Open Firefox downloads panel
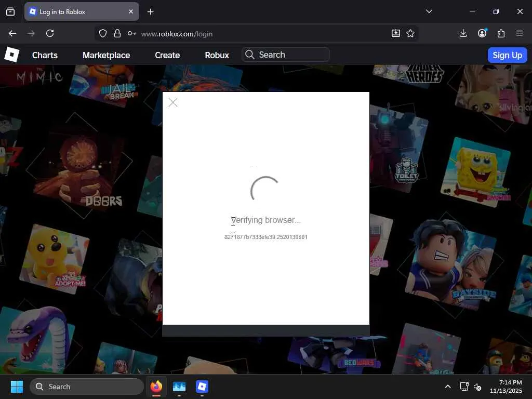The image size is (532, 399). [463, 33]
